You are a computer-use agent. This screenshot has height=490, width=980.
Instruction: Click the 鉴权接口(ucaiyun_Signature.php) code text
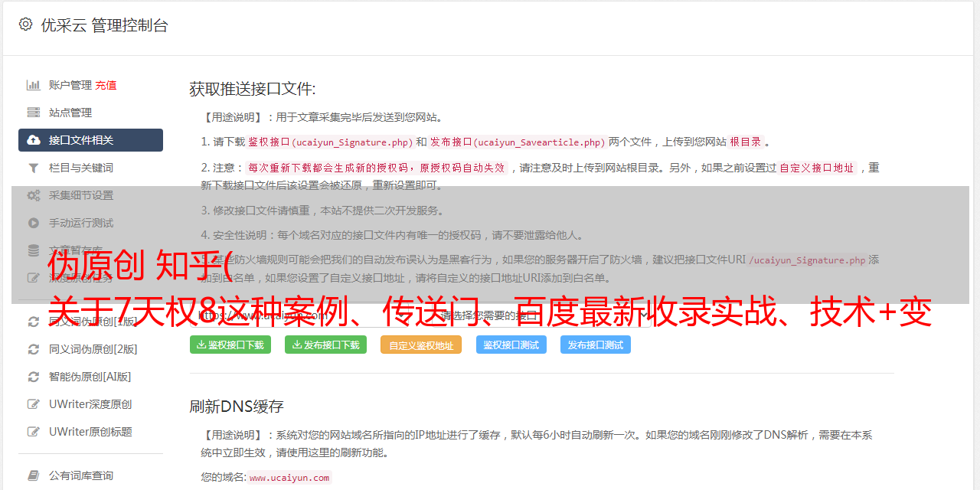pyautogui.click(x=331, y=142)
